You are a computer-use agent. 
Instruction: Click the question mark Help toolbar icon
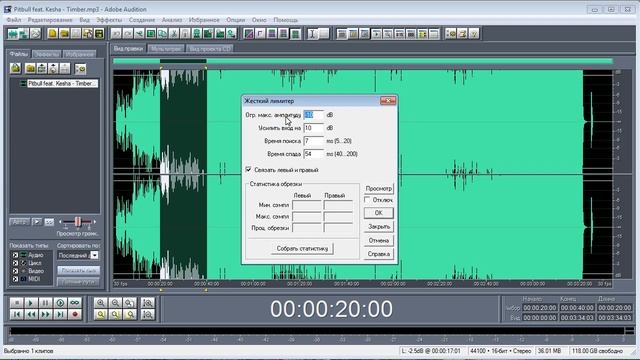[x=473, y=33]
